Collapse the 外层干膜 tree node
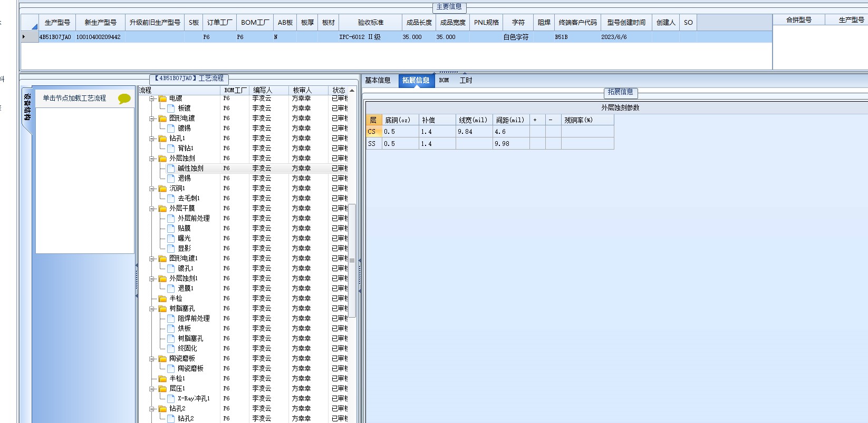Screen dimensions: 868x423 click(152, 209)
